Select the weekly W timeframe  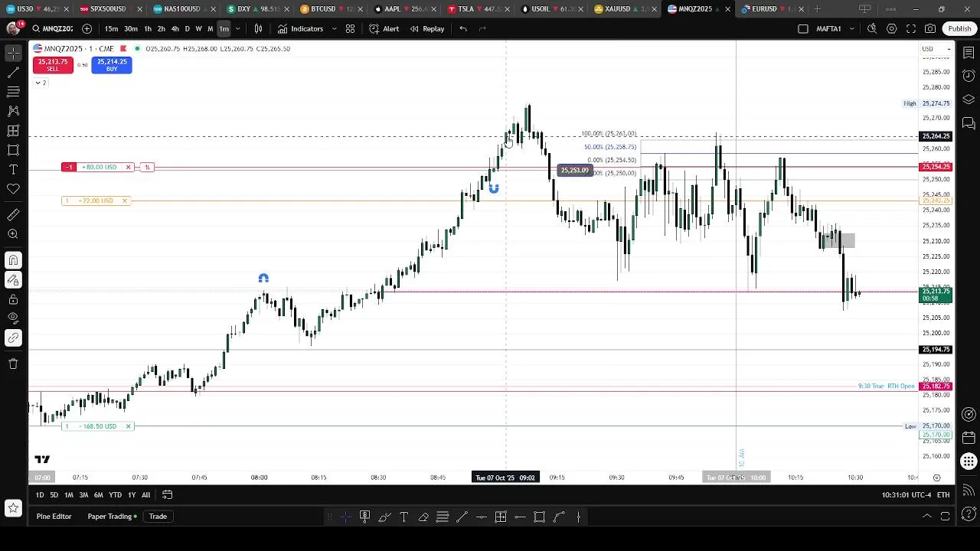198,28
